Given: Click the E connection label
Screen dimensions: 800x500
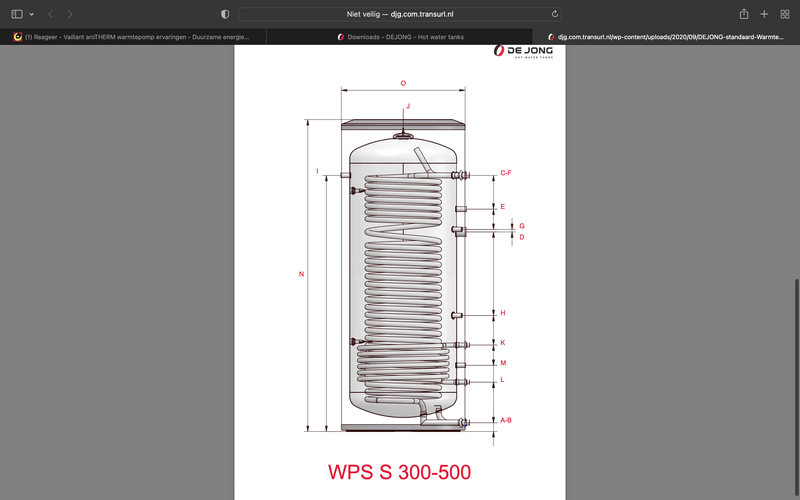Looking at the screenshot, I should coord(503,207).
